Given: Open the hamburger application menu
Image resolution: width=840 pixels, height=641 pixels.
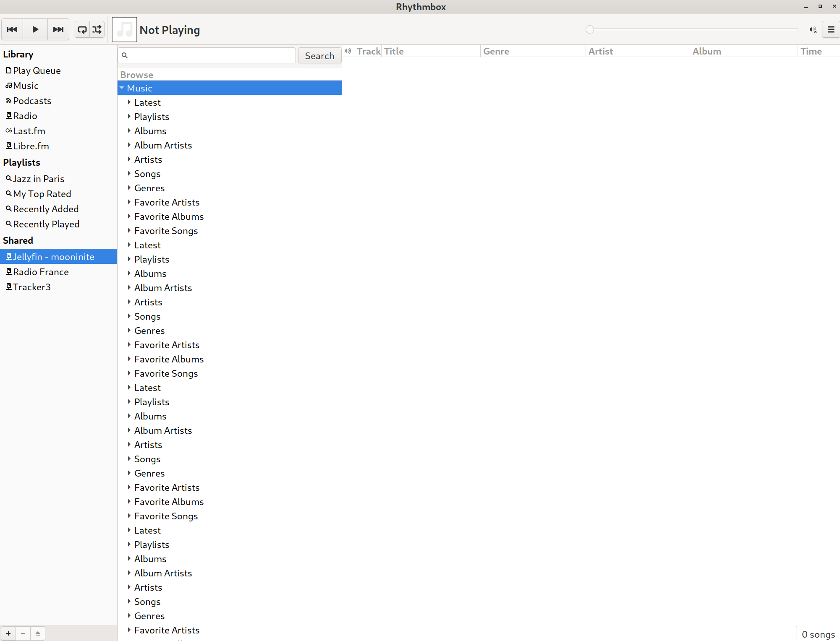Looking at the screenshot, I should [x=831, y=29].
